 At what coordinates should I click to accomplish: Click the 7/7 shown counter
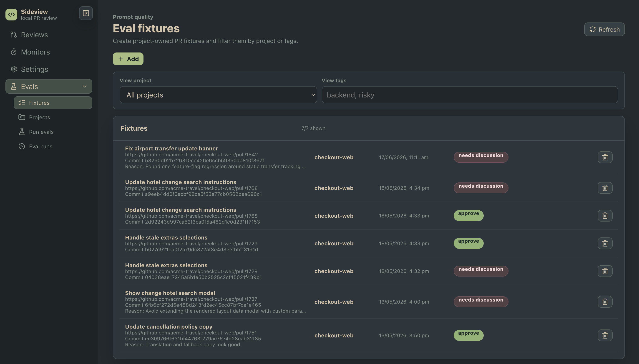point(313,128)
